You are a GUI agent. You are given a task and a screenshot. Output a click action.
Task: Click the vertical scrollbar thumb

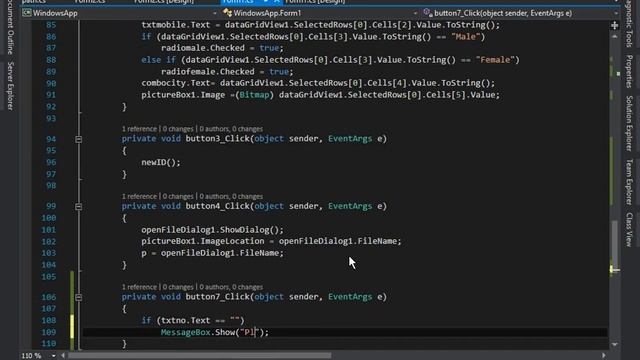pos(615,245)
